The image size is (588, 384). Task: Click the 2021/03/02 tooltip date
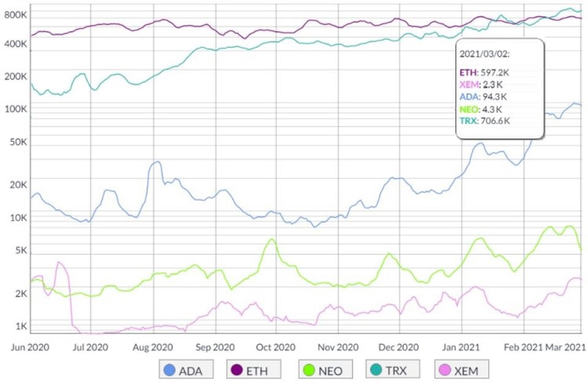484,55
